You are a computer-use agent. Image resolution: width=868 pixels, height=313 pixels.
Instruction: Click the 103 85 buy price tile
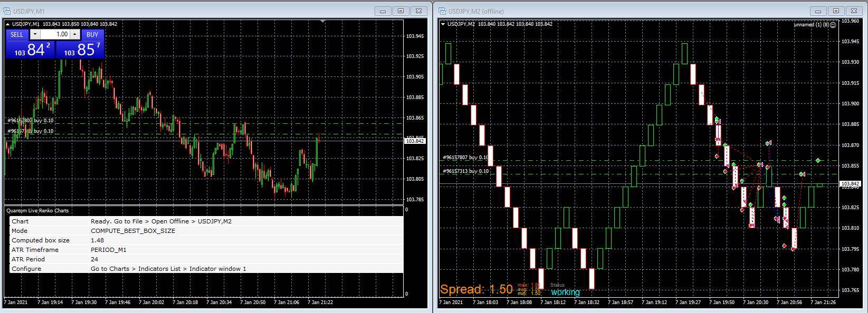[80, 49]
